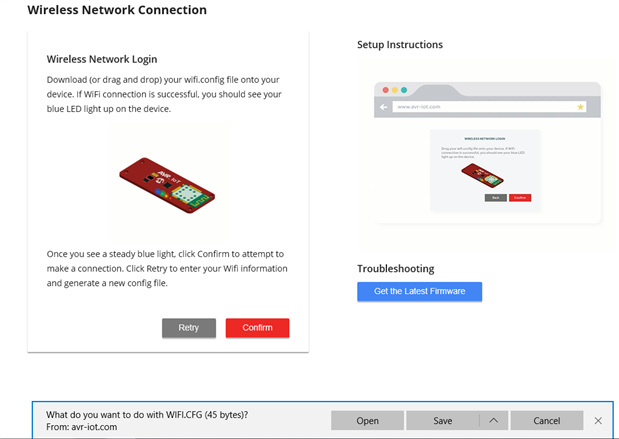Image resolution: width=619 pixels, height=439 pixels.
Task: Save the WIFI.CFG file
Action: (442, 421)
